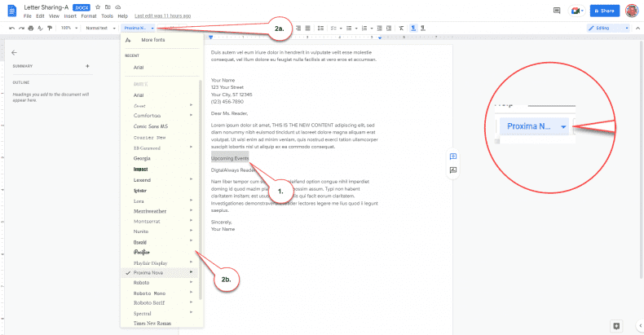The image size is (644, 335).
Task: Add a summary with plus icon
Action: pos(87,66)
